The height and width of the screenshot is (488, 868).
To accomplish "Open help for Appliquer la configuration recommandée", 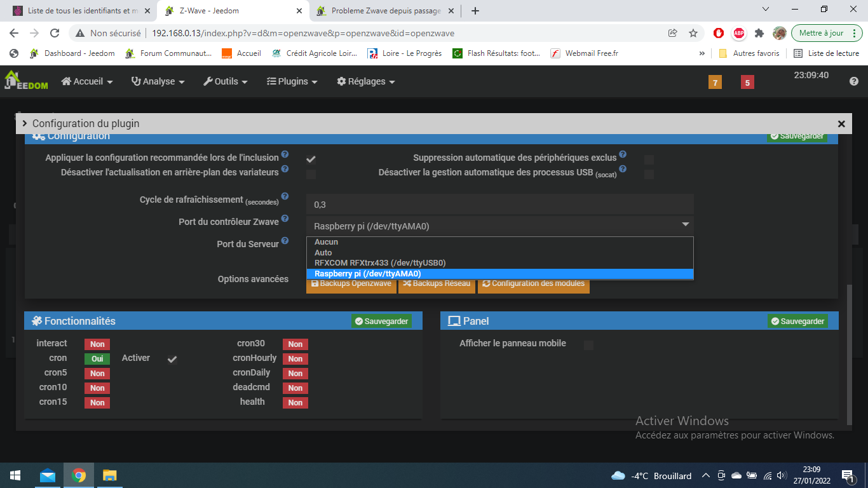I will point(285,154).
